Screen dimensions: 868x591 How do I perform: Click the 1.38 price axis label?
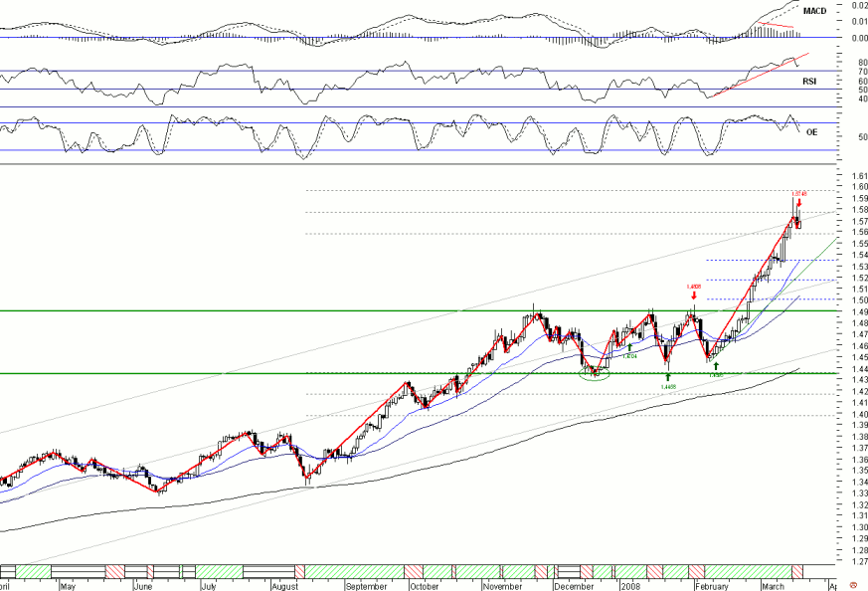click(860, 437)
